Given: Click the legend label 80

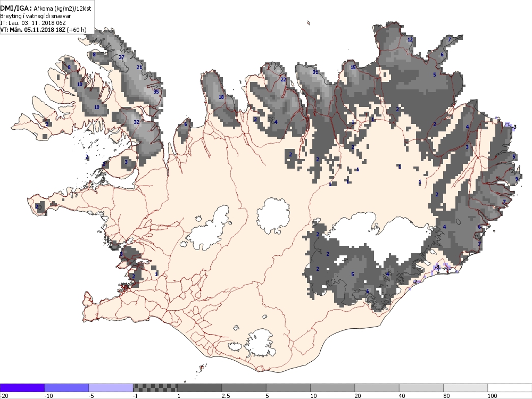Looking at the screenshot, I should 446,396.
